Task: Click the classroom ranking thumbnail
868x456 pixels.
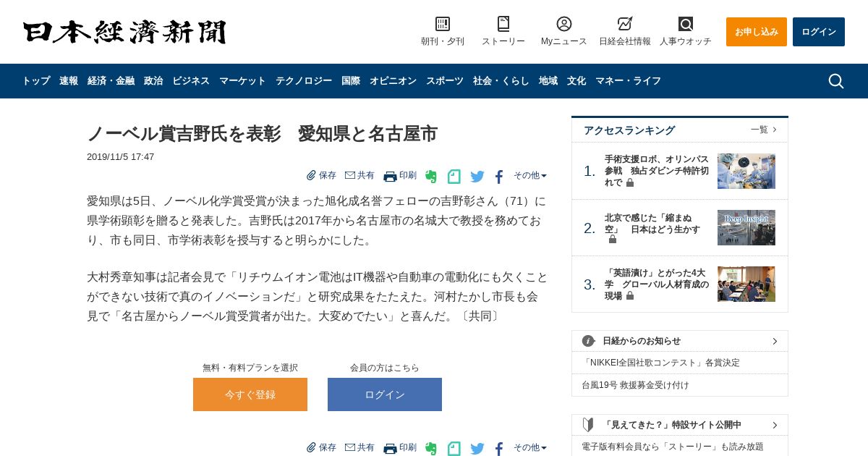Action: click(746, 284)
